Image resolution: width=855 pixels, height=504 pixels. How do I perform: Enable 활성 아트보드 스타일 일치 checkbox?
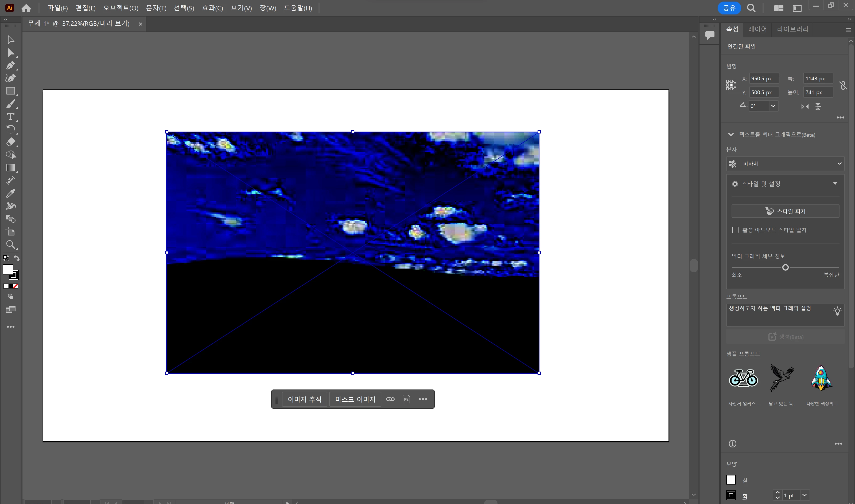tap(735, 230)
